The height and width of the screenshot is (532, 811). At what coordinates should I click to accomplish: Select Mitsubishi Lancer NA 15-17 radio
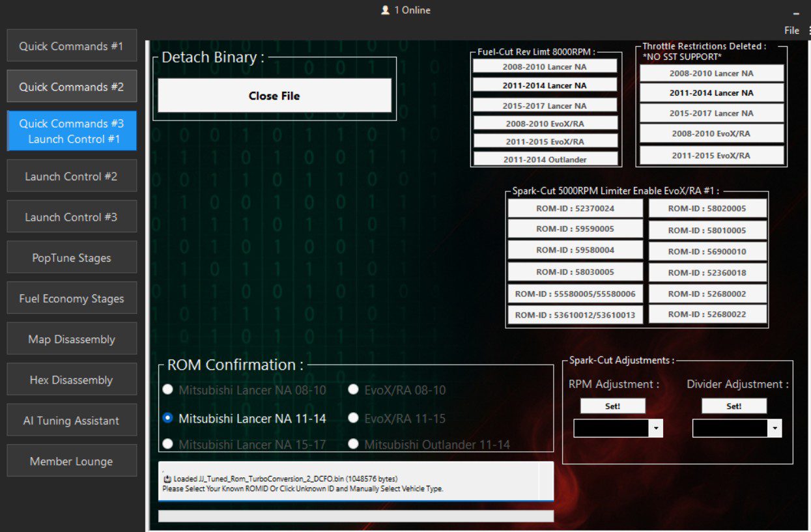click(168, 444)
